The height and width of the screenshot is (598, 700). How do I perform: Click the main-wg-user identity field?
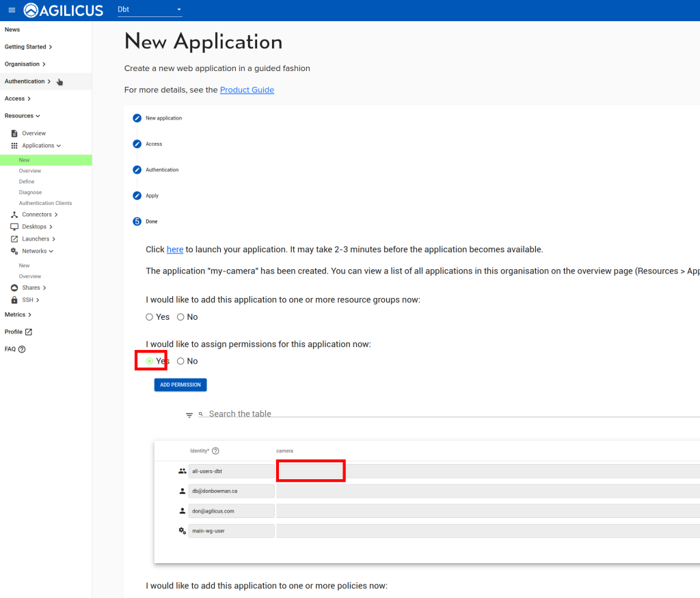(231, 531)
